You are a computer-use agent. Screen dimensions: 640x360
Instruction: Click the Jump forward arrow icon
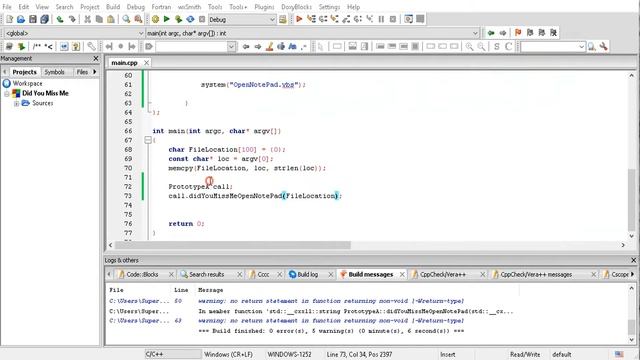[503, 33]
